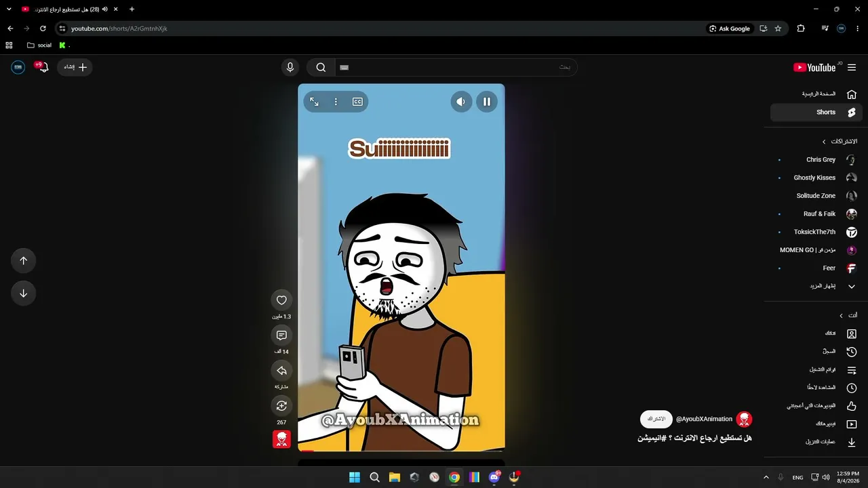Open Playlists (قوائم التشغيل) in sidebar

point(816,370)
